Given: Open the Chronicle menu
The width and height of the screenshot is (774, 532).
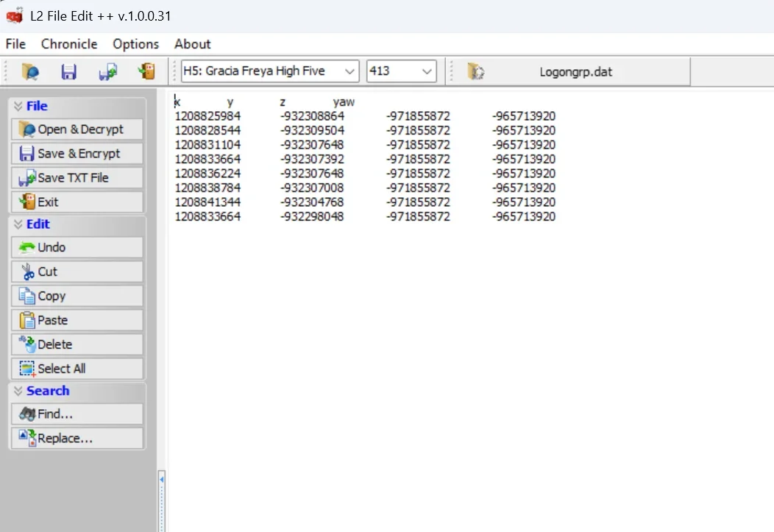Looking at the screenshot, I should pyautogui.click(x=69, y=44).
